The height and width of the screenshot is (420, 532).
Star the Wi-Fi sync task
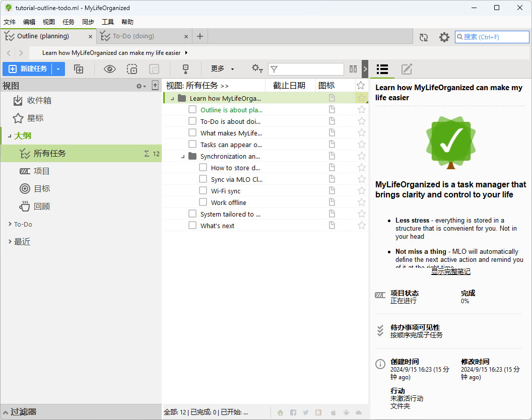[x=362, y=191]
